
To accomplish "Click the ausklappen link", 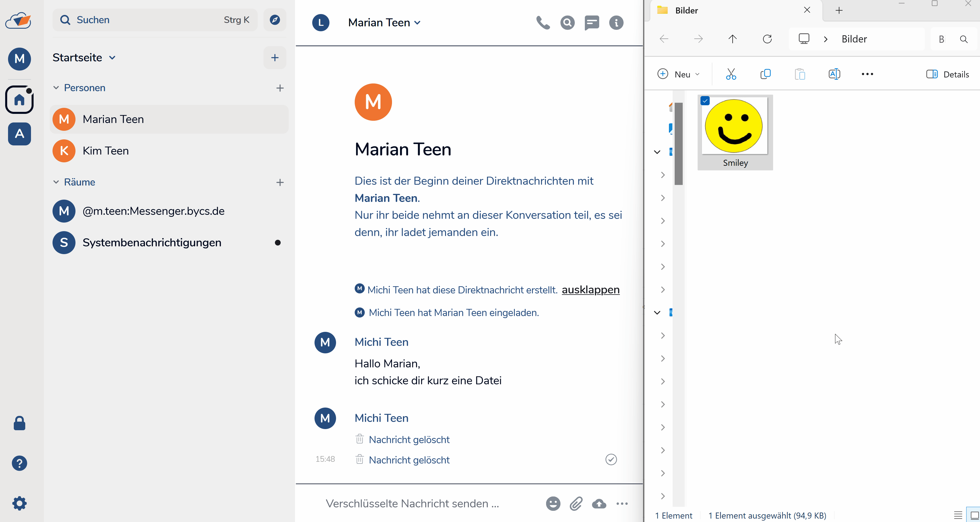I will 590,290.
